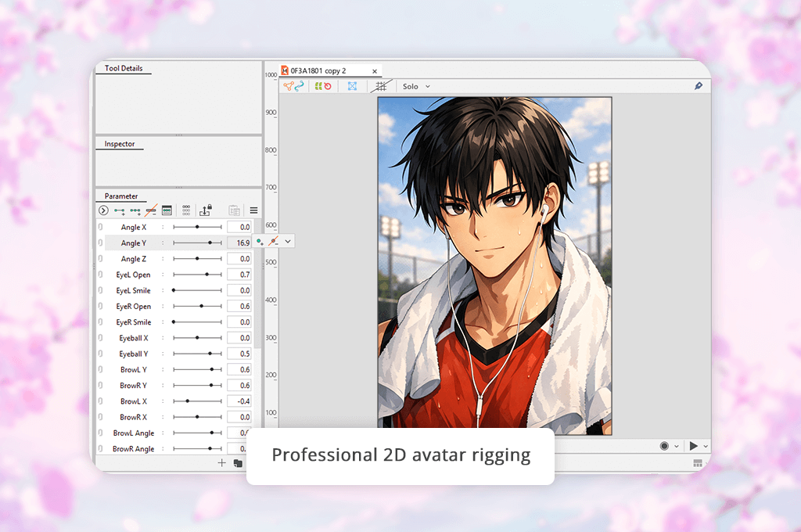The height and width of the screenshot is (532, 801).
Task: Click the blue pin icon in canvas toolbar
Action: click(x=699, y=86)
